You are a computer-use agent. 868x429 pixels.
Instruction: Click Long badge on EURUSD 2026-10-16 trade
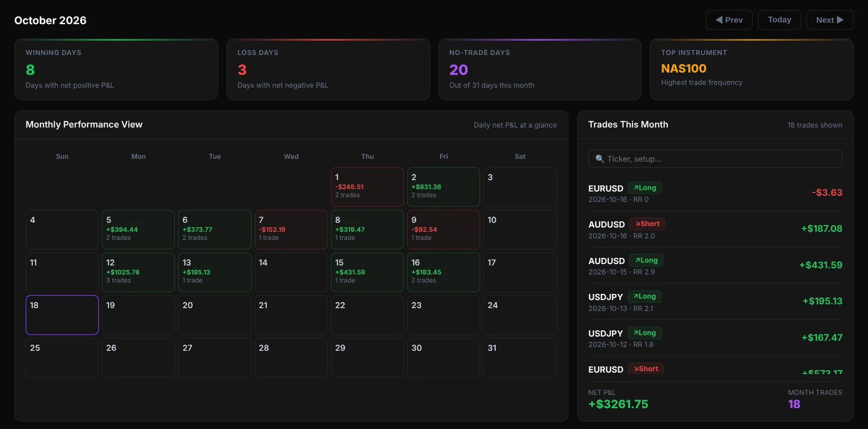pyautogui.click(x=645, y=188)
